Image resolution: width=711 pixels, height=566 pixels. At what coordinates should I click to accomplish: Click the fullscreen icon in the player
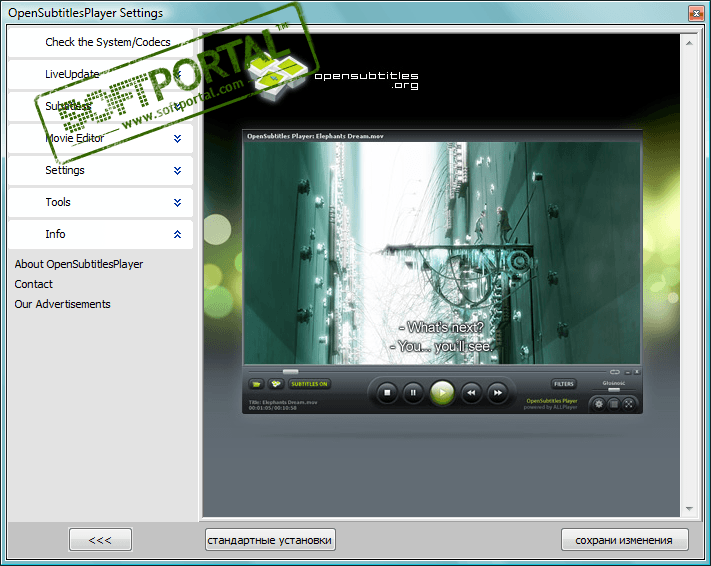pos(628,404)
